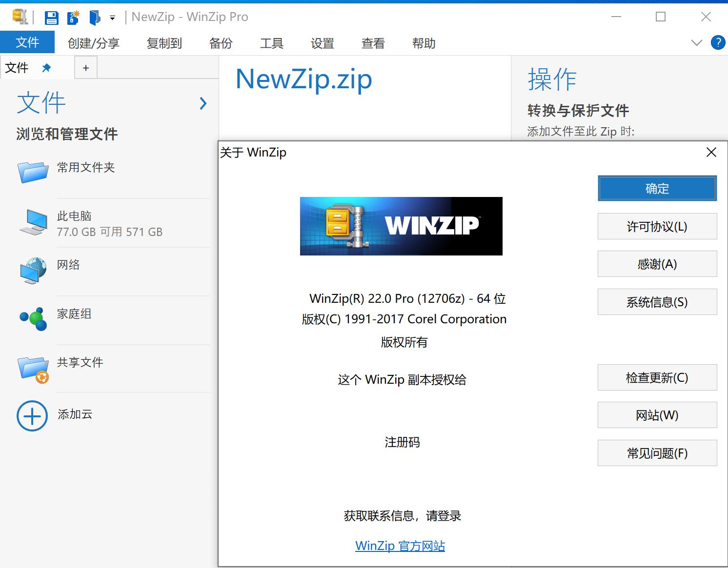
Task: Open the 家庭组 homegroup icon
Action: coord(33,318)
